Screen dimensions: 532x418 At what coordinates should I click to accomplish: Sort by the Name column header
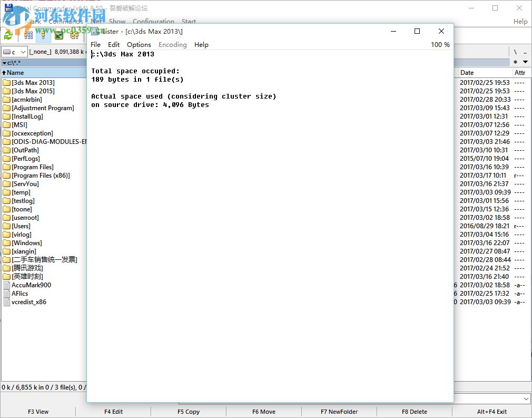(x=44, y=73)
